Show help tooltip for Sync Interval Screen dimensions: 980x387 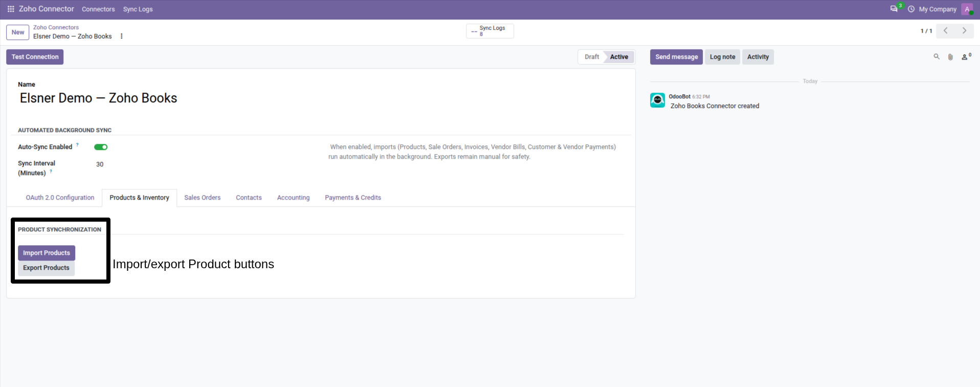pyautogui.click(x=51, y=171)
